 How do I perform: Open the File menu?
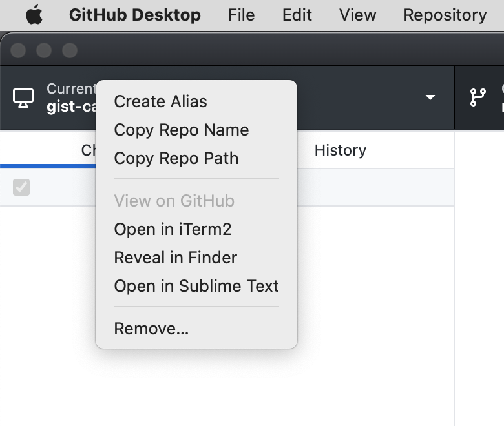241,15
